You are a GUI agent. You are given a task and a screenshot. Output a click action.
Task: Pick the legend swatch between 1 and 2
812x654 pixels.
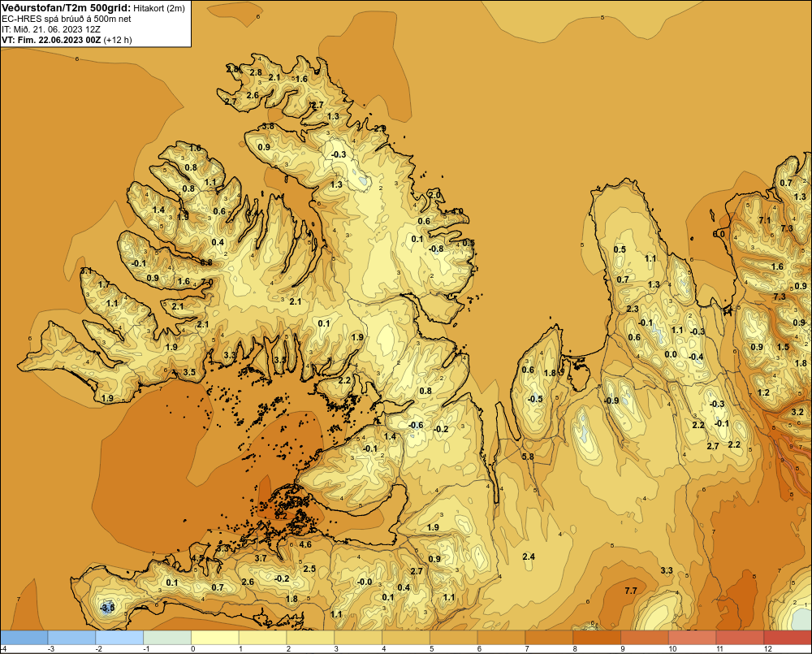(262, 638)
